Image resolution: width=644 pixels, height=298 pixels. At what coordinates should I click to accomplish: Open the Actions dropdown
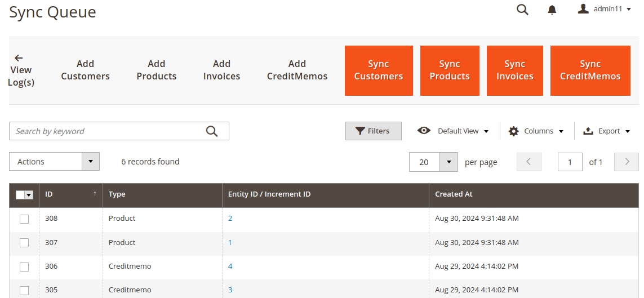coord(54,162)
